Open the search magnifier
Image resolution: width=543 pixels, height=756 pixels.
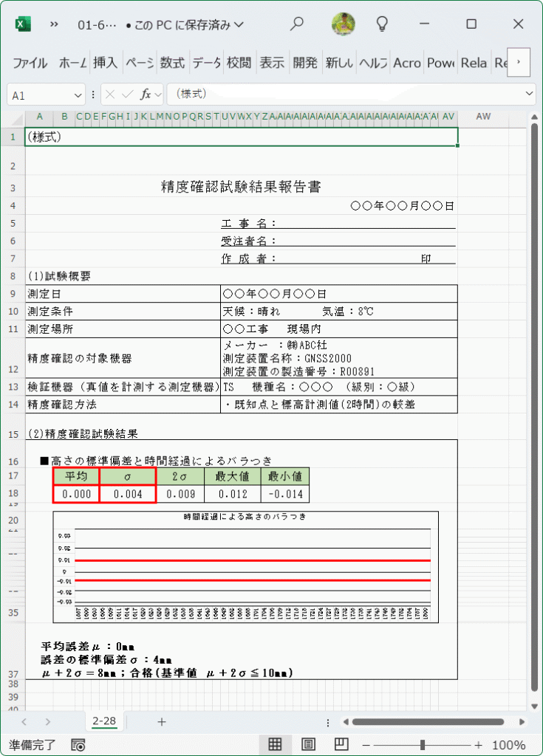pyautogui.click(x=296, y=24)
